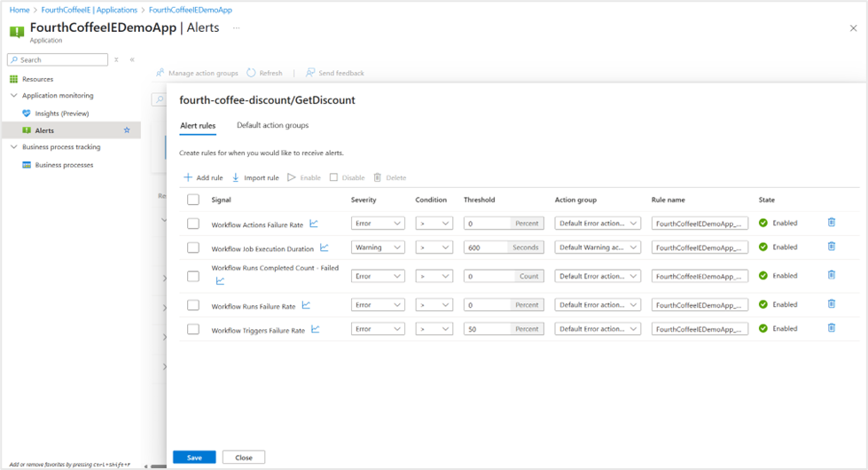Delete the Workflow Runs Failure Rate rule row
The image size is (868, 470).
[832, 304]
